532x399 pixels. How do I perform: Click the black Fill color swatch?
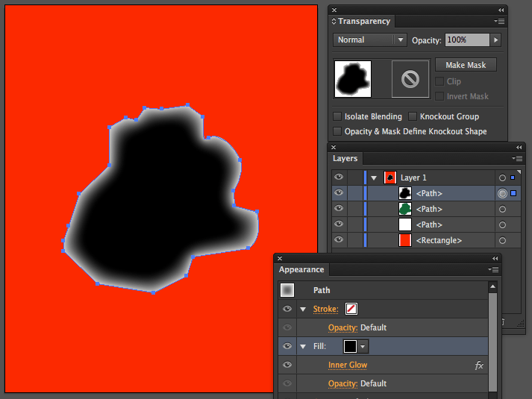pyautogui.click(x=350, y=347)
